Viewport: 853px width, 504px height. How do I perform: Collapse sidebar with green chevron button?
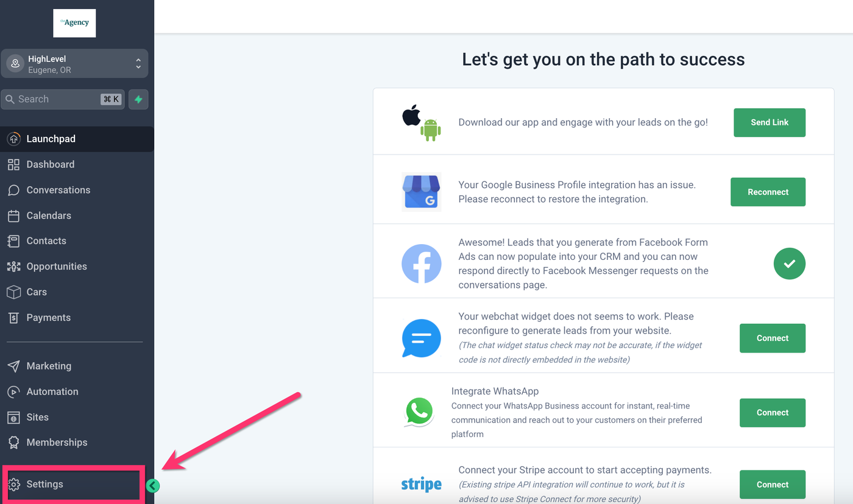153,485
